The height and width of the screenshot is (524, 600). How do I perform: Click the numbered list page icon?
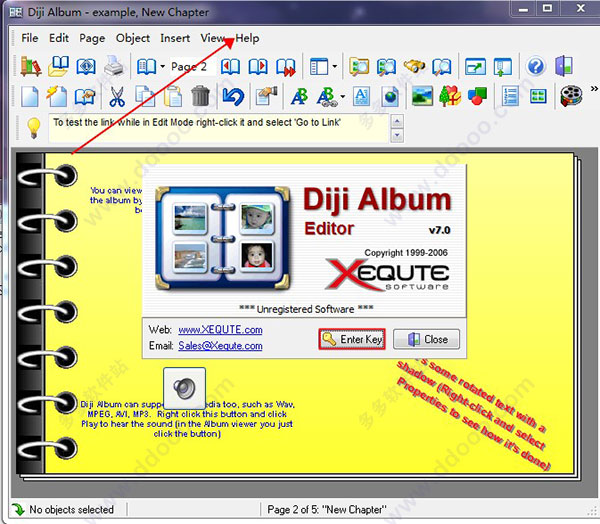(x=510, y=96)
